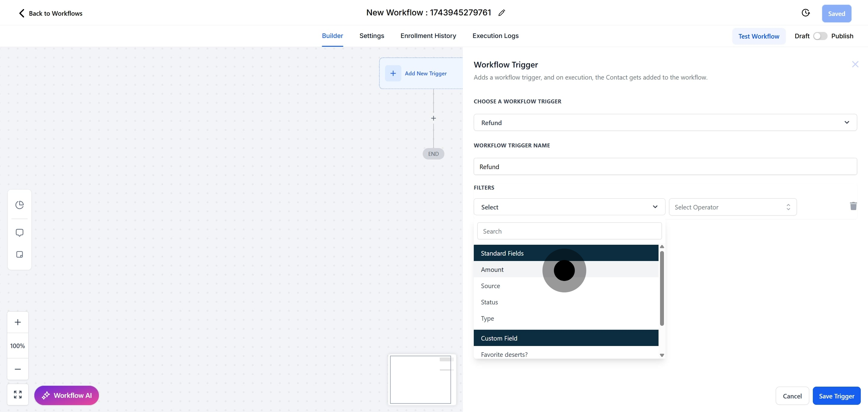Open version history clock icon
The height and width of the screenshot is (412, 868).
point(806,13)
